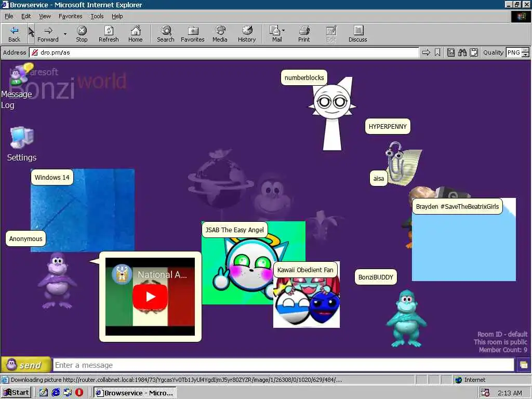
Task: Open the Search toolbar icon
Action: [166, 34]
